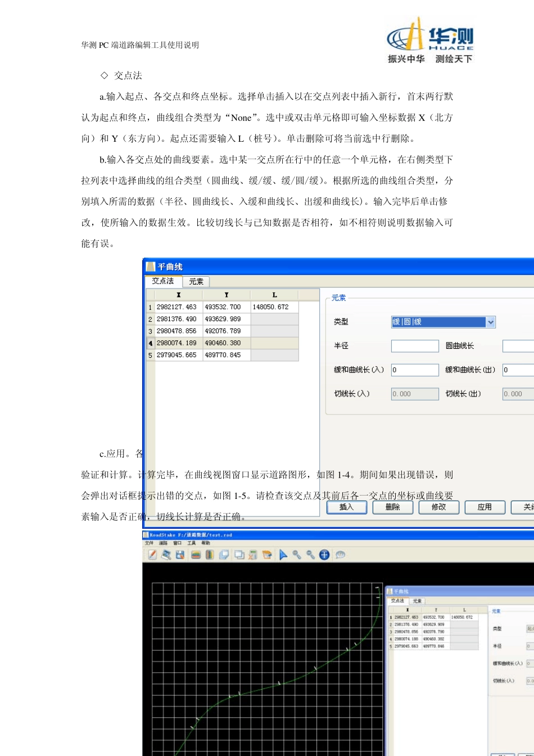Click the 应用 button
534x756 pixels.
point(485,507)
